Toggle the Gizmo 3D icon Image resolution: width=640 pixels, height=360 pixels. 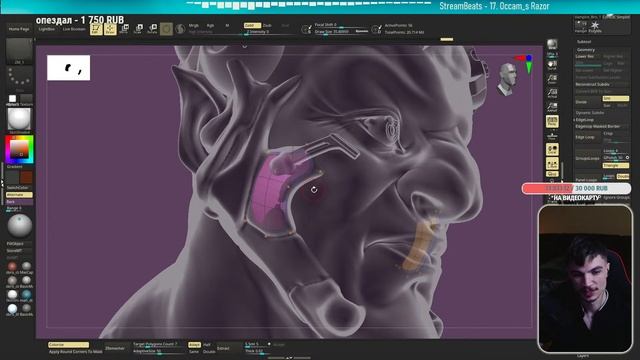click(166, 29)
